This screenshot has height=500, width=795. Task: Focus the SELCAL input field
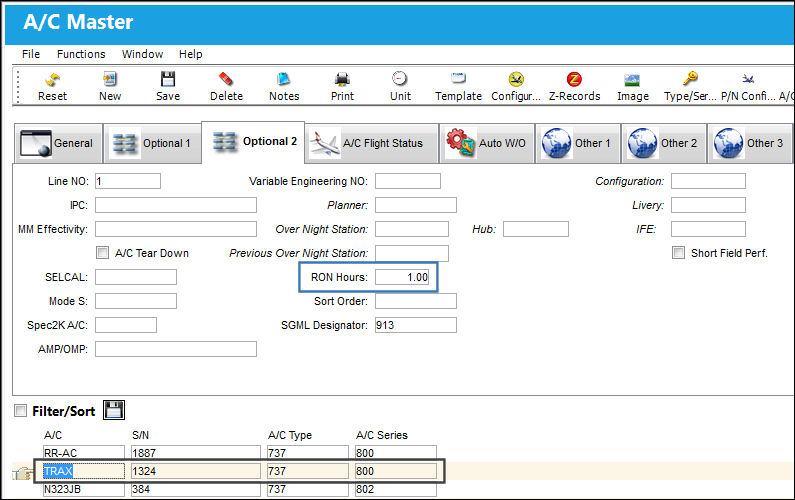coord(136,277)
